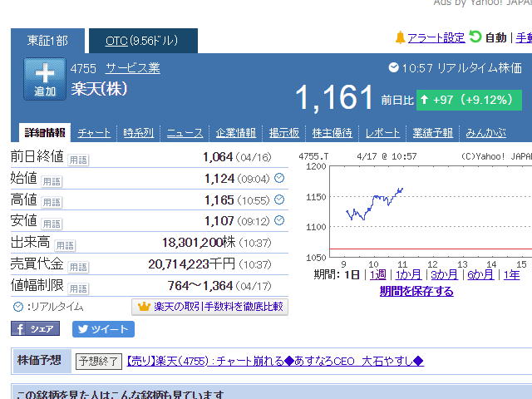Click 用語 badge next to 売買代金
This screenshot has width=532, height=399.
tap(78, 267)
